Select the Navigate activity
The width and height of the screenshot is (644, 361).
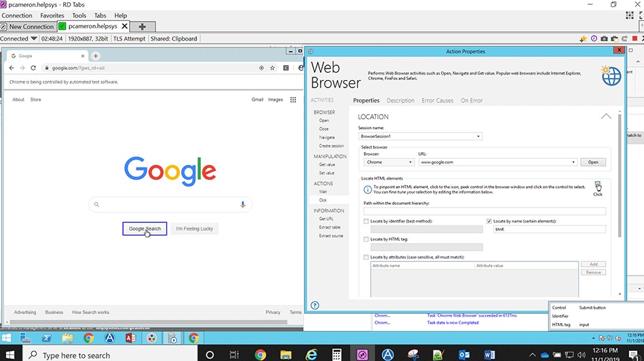pos(327,138)
